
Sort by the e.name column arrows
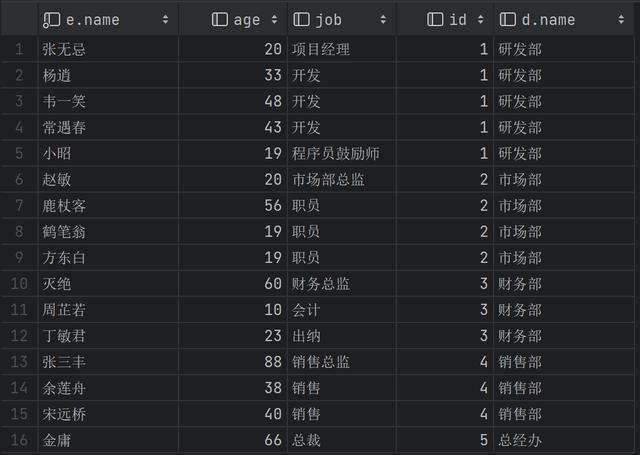(x=165, y=19)
